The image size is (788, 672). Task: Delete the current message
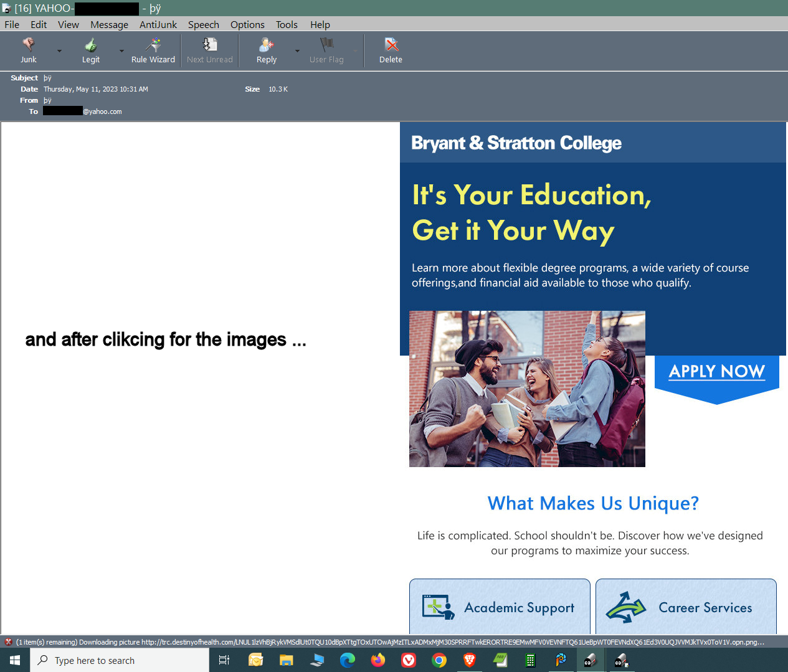point(391,50)
